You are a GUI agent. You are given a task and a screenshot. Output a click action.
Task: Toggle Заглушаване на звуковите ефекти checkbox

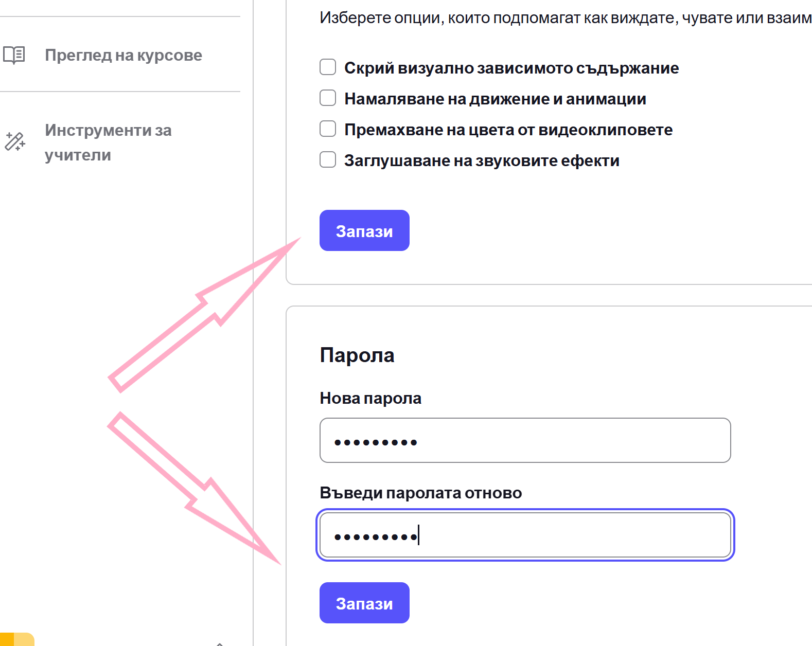click(x=328, y=159)
